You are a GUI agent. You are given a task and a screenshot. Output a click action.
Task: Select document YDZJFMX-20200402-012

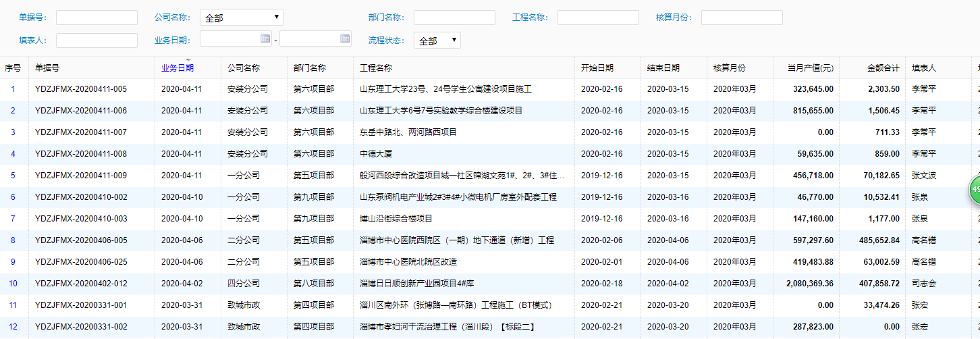81,284
